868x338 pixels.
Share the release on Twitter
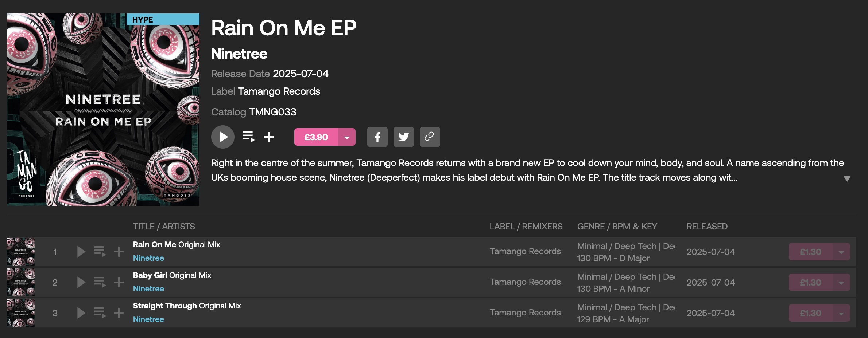tap(403, 137)
